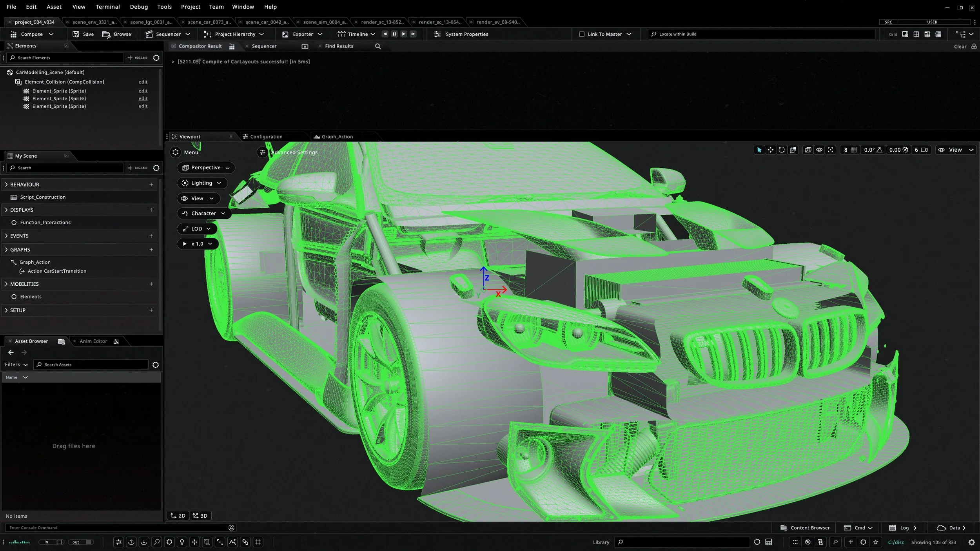This screenshot has width=980, height=551.
Task: Click the plus icon in Elements search row
Action: click(x=130, y=58)
